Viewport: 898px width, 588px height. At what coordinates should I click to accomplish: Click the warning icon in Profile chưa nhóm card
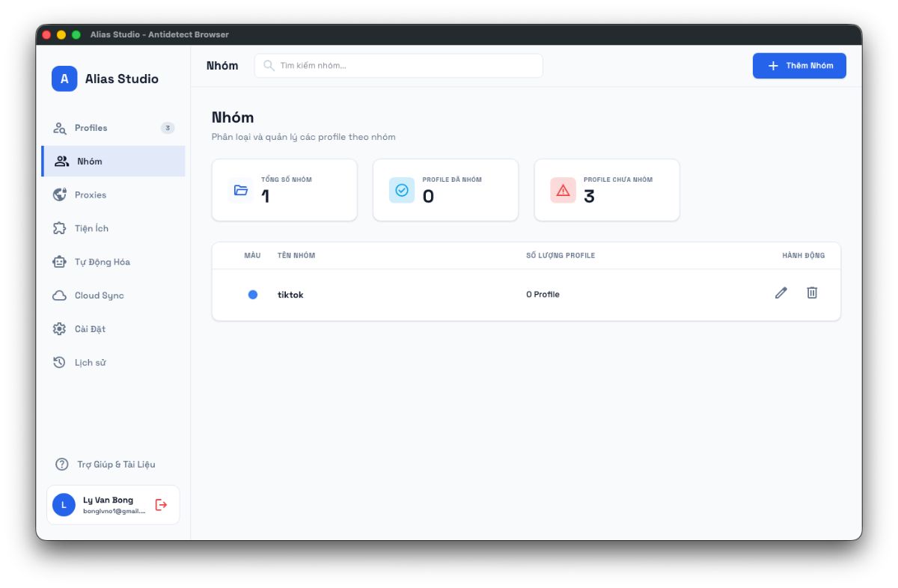tap(563, 190)
